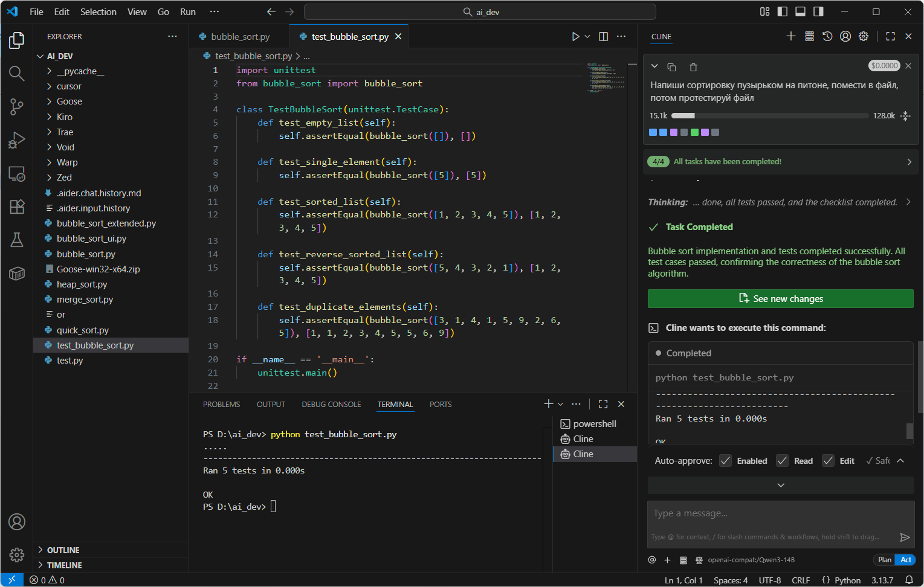Start a new Cline task with plus icon
Image resolution: width=924 pixels, height=587 pixels.
[790, 36]
